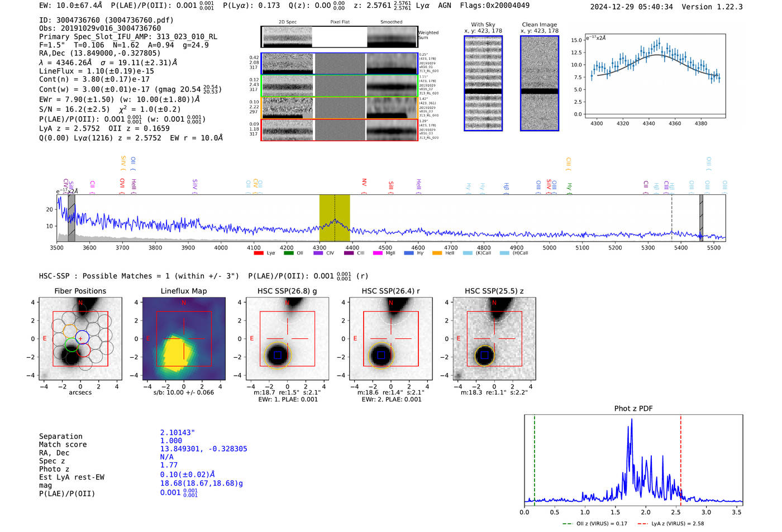Screen dimensions: 782x532
Task: Click the red Lyα legend swatch
Action: pyautogui.click(x=259, y=253)
